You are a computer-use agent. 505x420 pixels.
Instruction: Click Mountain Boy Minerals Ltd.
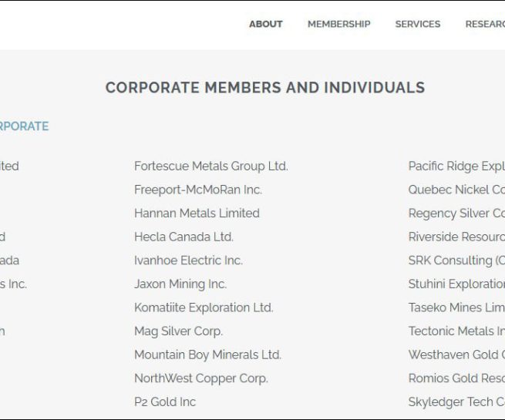tap(207, 354)
